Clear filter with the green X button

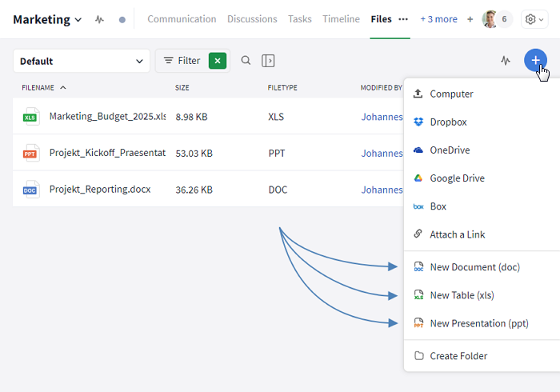(218, 61)
